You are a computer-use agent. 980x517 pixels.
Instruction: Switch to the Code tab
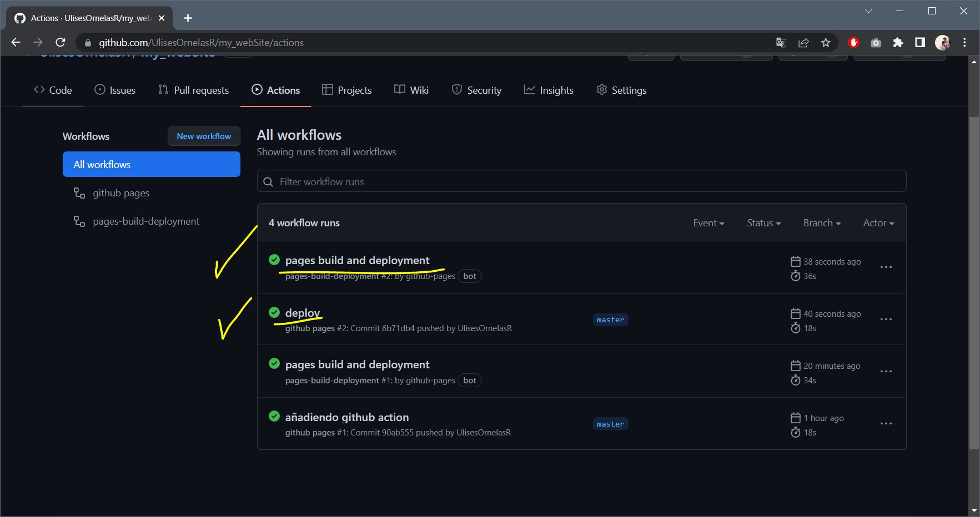click(53, 90)
